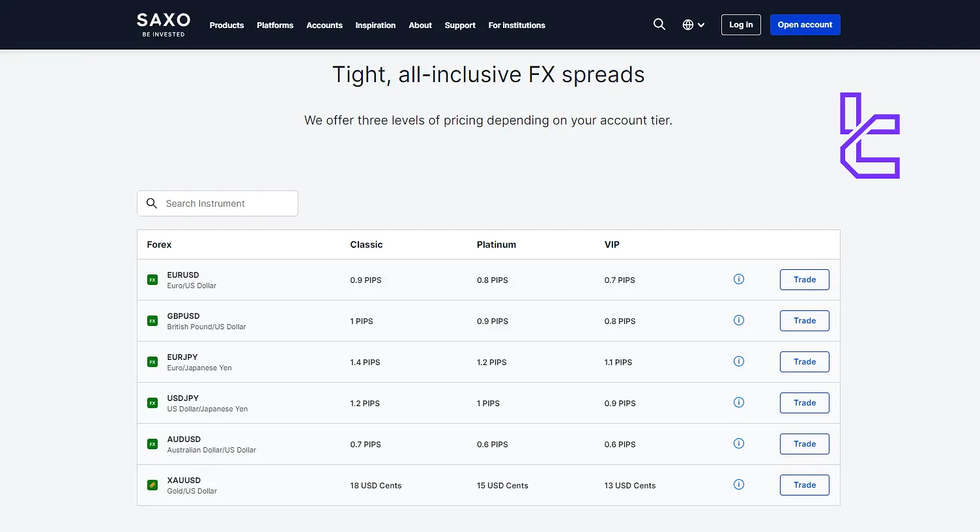Click the British Pound/US Dollar description
This screenshot has width=980, height=532.
click(207, 327)
